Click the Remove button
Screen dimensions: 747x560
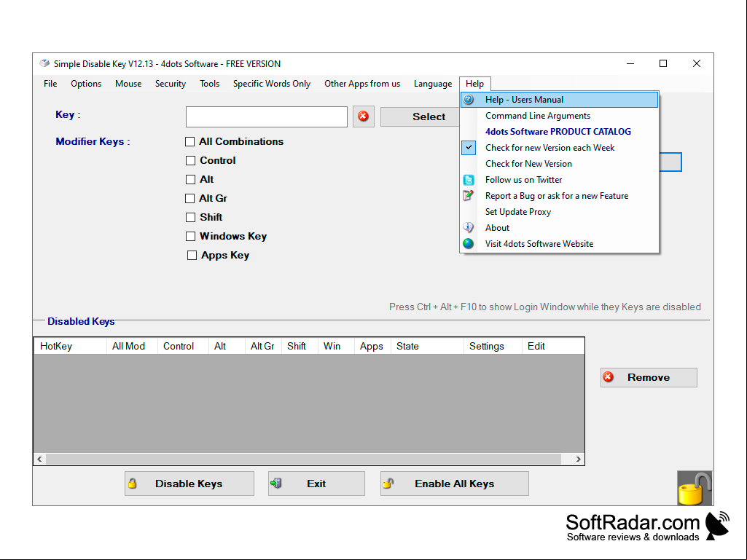tap(649, 378)
